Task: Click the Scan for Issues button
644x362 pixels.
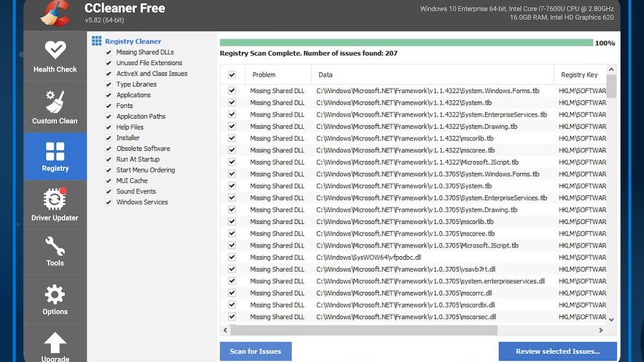Action: pyautogui.click(x=255, y=351)
